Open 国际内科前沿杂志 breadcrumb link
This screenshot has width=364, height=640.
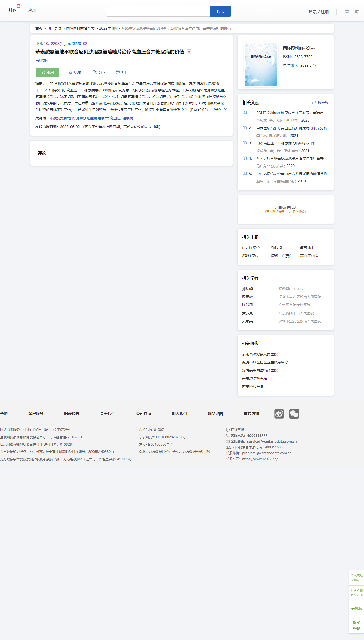tap(80, 28)
